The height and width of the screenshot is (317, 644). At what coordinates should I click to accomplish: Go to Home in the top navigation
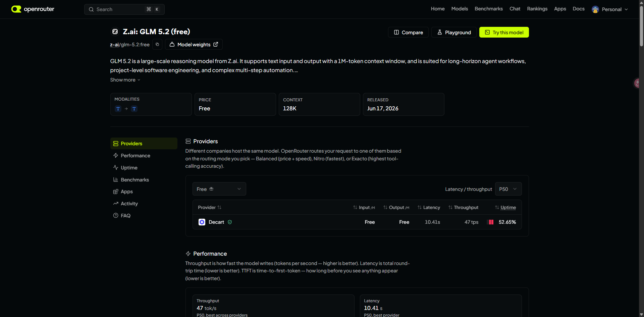coord(438,9)
